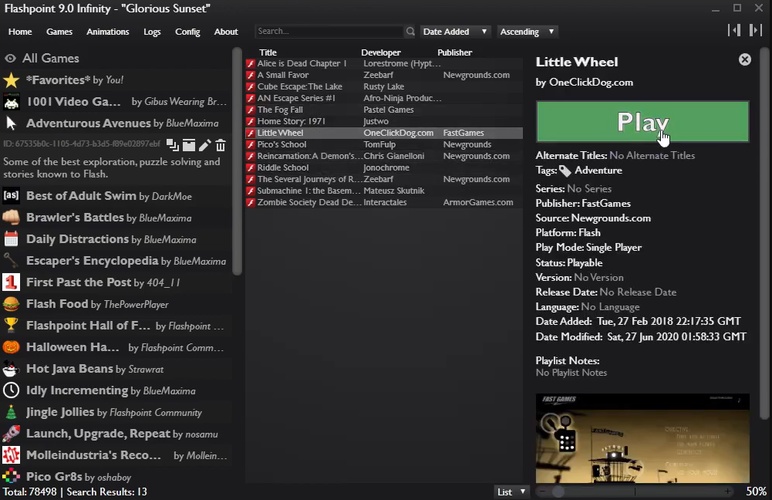Select AN Escape Series #1 row
This screenshot has width=772, height=500.
[384, 98]
